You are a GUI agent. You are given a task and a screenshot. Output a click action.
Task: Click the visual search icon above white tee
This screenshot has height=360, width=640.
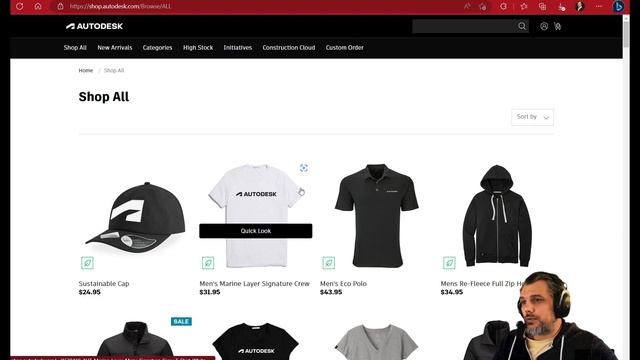[x=304, y=168]
